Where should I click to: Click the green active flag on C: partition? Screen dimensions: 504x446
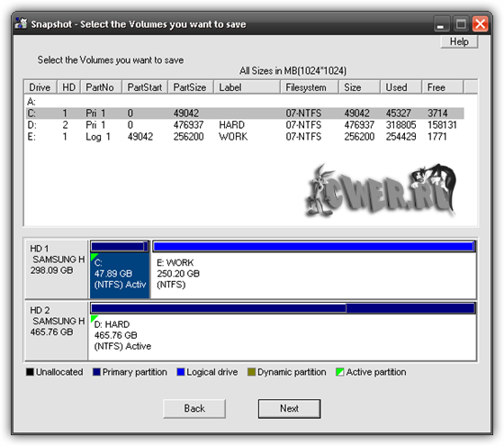[94, 257]
